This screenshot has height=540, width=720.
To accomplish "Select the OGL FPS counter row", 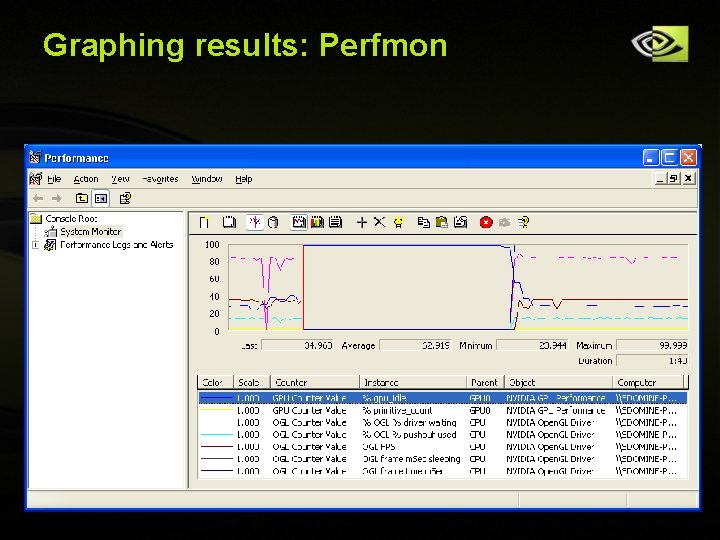I will 443,446.
